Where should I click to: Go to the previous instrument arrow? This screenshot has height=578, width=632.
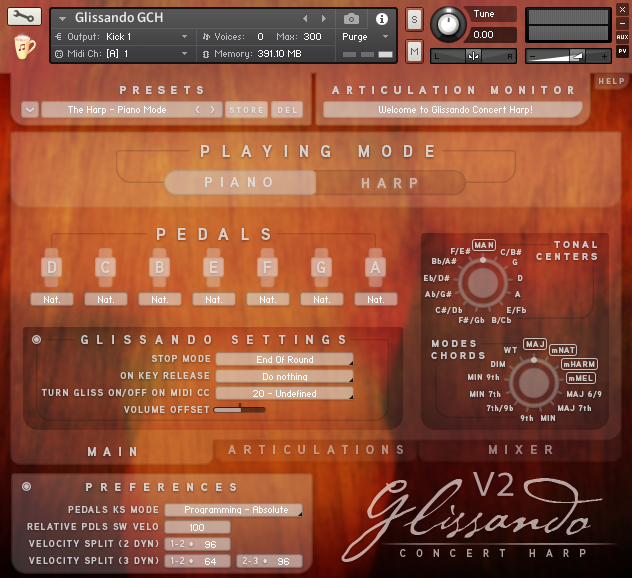tap(305, 19)
